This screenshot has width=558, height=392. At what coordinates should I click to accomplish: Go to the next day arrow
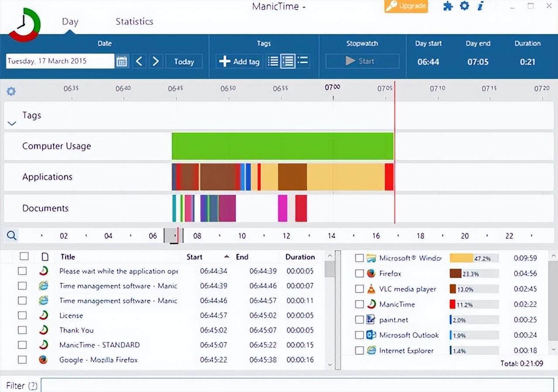point(156,61)
